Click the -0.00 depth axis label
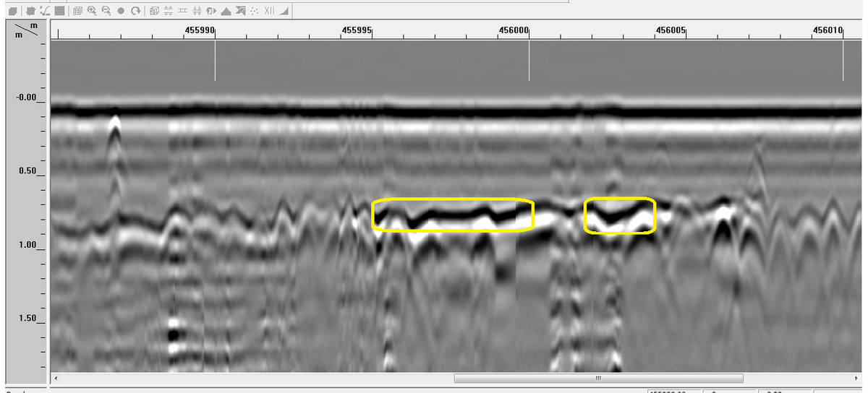Image resolution: width=868 pixels, height=393 pixels. [x=25, y=98]
